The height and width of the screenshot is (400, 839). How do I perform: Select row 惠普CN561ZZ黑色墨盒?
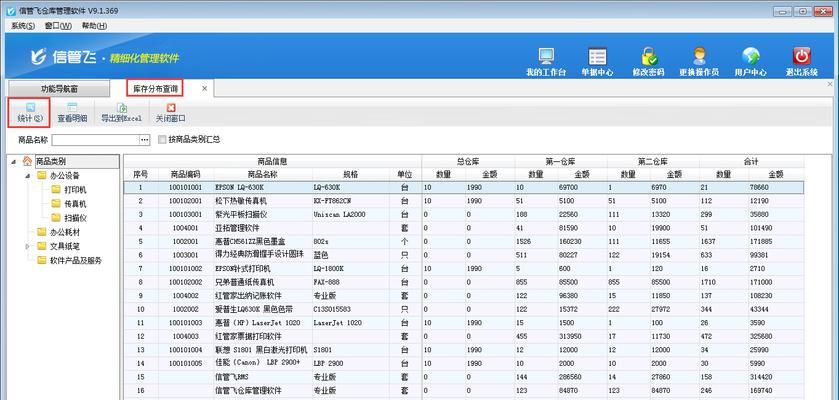[x=463, y=242]
